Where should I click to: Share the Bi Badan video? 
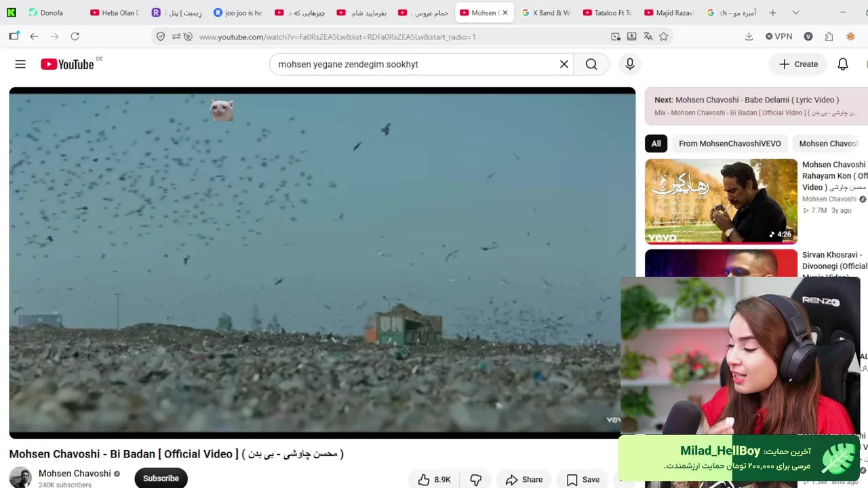pyautogui.click(x=524, y=479)
